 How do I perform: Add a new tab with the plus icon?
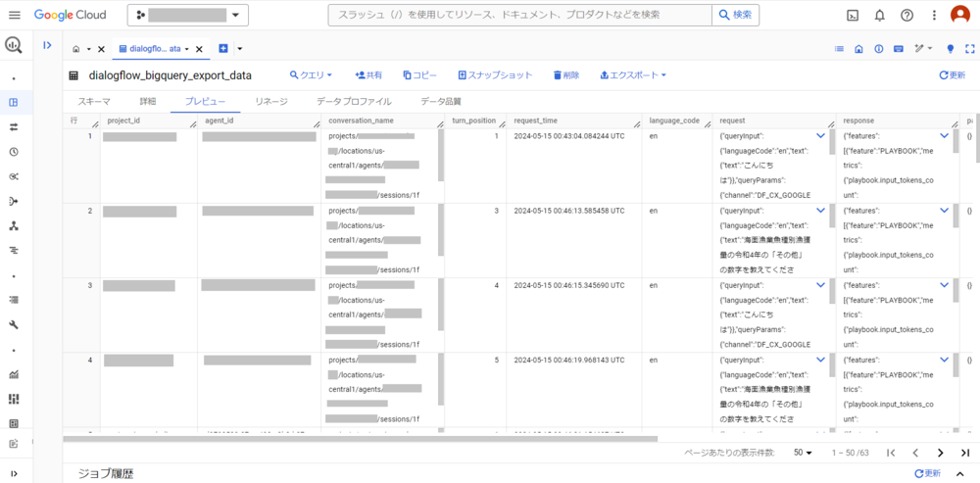[223, 48]
